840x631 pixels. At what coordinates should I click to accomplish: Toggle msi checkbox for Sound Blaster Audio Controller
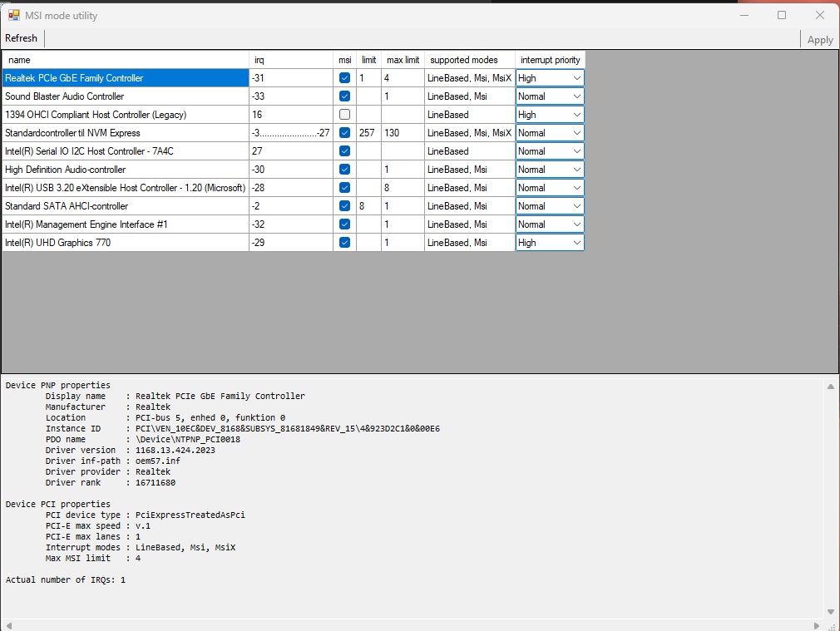click(344, 96)
